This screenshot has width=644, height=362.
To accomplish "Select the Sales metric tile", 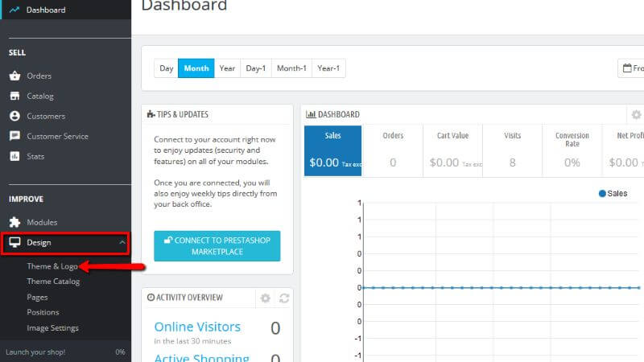I will click(x=332, y=150).
